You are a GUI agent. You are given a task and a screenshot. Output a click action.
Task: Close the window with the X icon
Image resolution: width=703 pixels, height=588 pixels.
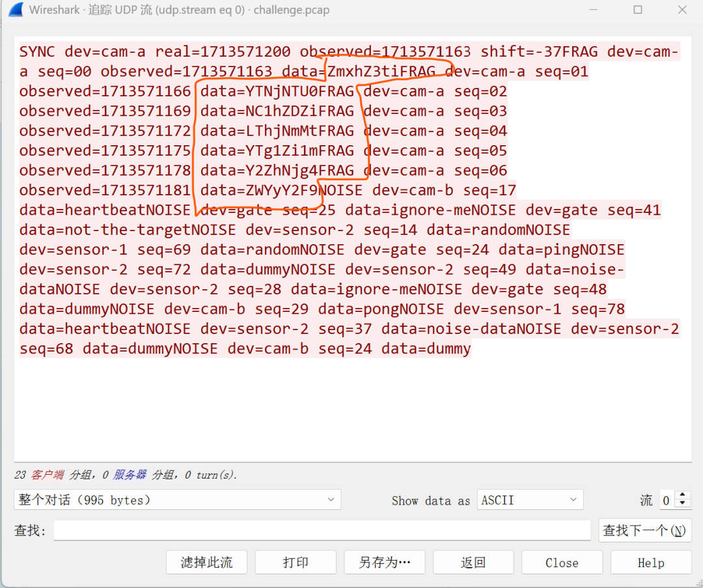click(682, 10)
